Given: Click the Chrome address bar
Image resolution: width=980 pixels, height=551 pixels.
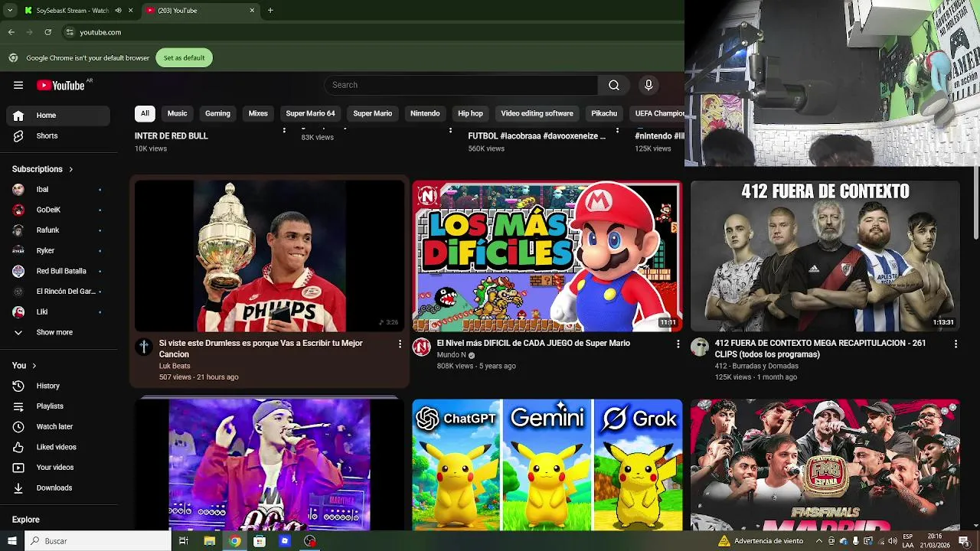Looking at the screenshot, I should (367, 32).
